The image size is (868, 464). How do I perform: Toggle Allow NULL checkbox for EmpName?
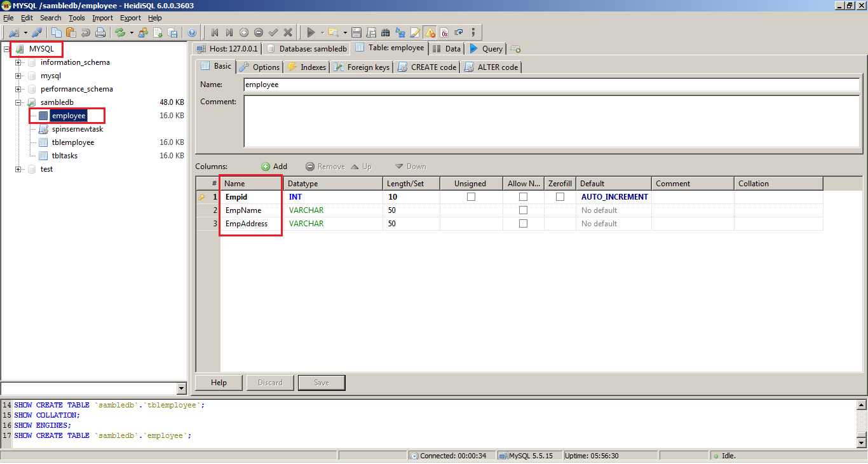click(x=523, y=210)
